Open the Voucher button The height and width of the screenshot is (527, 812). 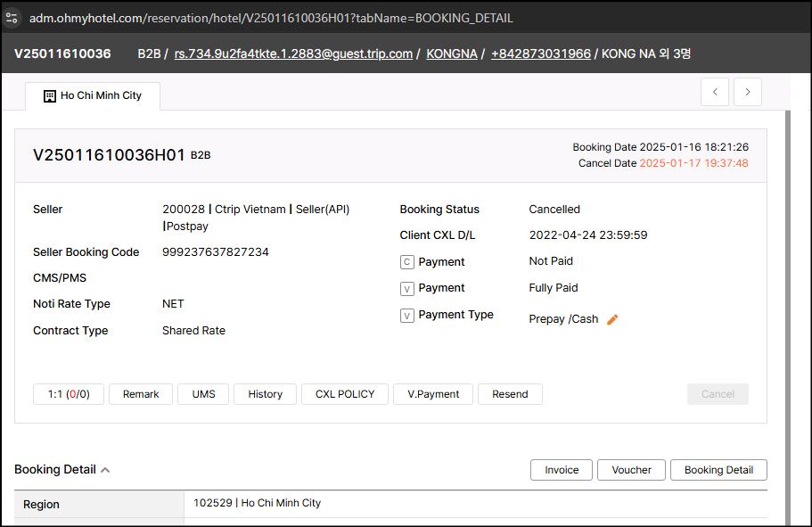pyautogui.click(x=631, y=470)
